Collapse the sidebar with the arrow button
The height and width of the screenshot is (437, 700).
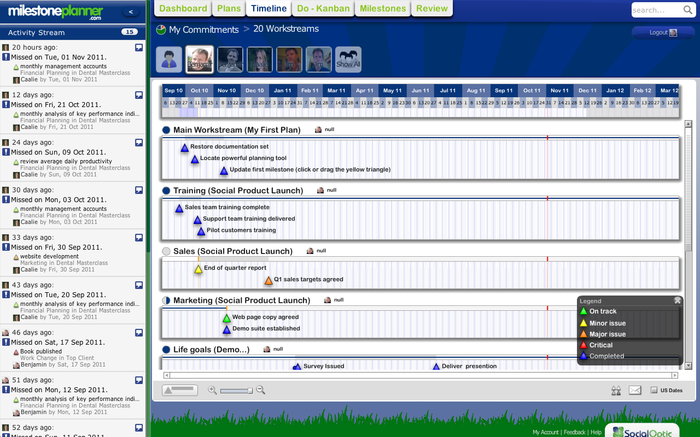click(x=133, y=12)
